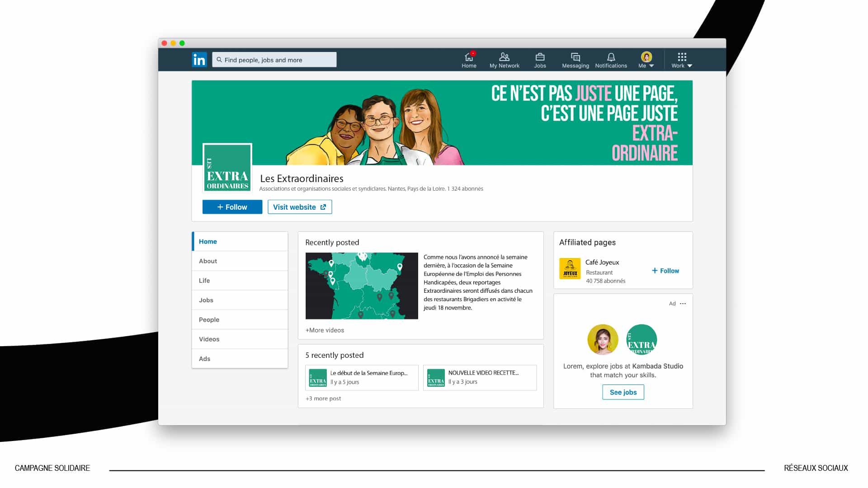
Task: Click the "Recently posted" heading
Action: pyautogui.click(x=332, y=243)
